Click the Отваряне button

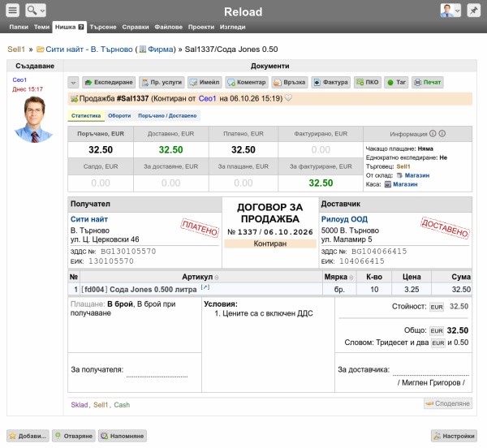pos(74,436)
